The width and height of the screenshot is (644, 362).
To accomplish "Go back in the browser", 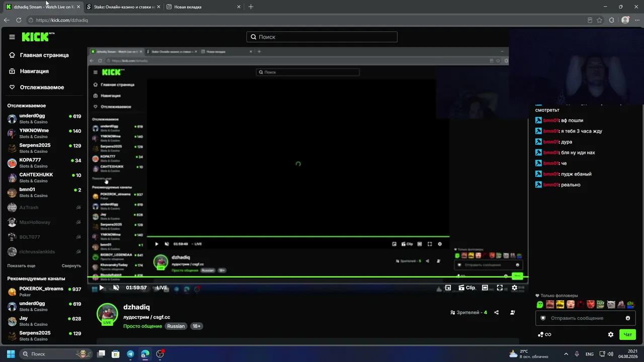I will point(7,20).
